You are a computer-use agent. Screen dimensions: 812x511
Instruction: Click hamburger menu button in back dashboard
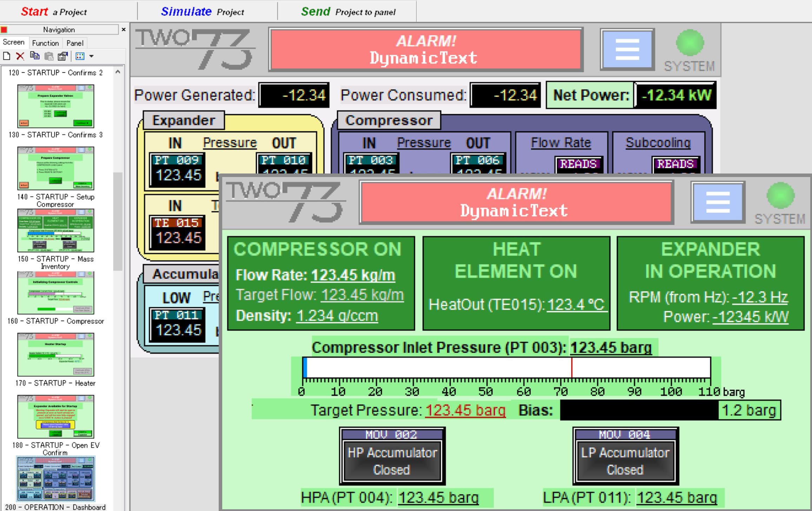(627, 50)
